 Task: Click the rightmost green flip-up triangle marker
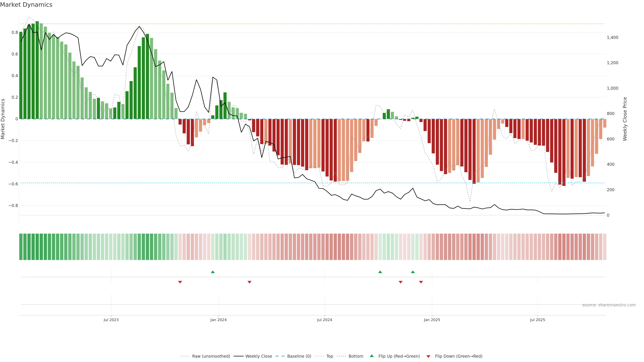pyautogui.click(x=413, y=272)
